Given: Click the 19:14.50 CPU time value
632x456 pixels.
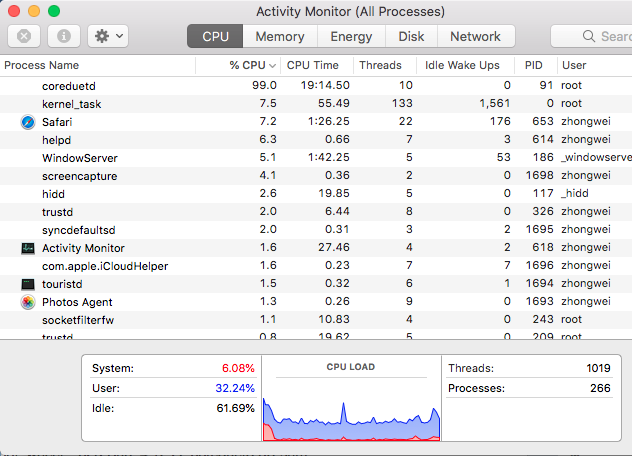Looking at the screenshot, I should point(325,85).
